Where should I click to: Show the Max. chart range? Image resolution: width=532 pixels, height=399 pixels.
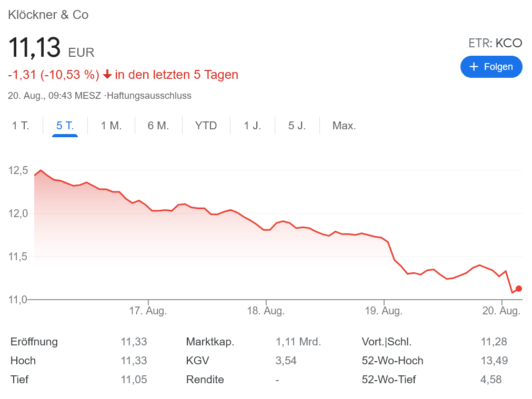point(344,126)
